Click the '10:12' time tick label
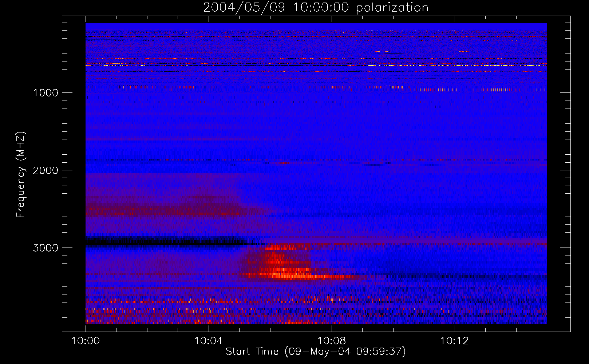The width and height of the screenshot is (589, 364). 455,341
